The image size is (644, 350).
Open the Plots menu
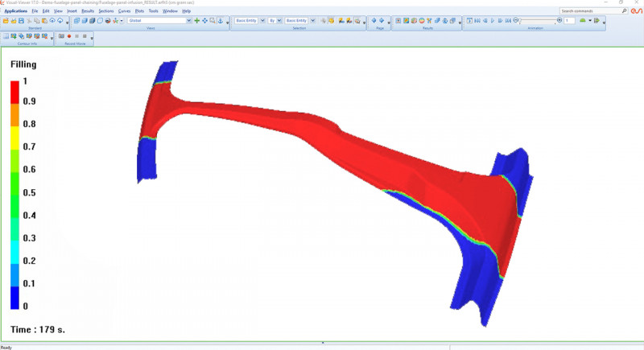point(139,11)
